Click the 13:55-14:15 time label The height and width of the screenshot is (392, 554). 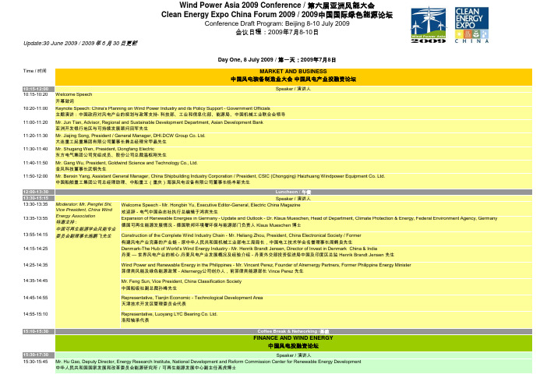35,235
